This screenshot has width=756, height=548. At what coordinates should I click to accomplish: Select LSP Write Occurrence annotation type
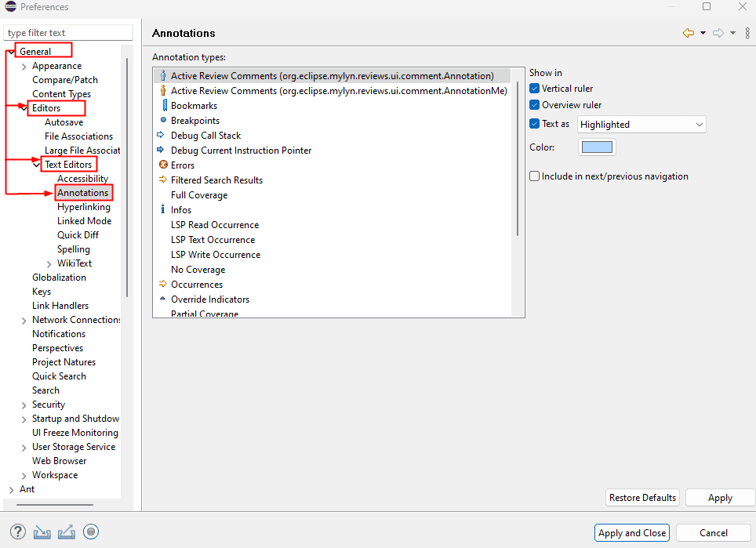tap(216, 255)
